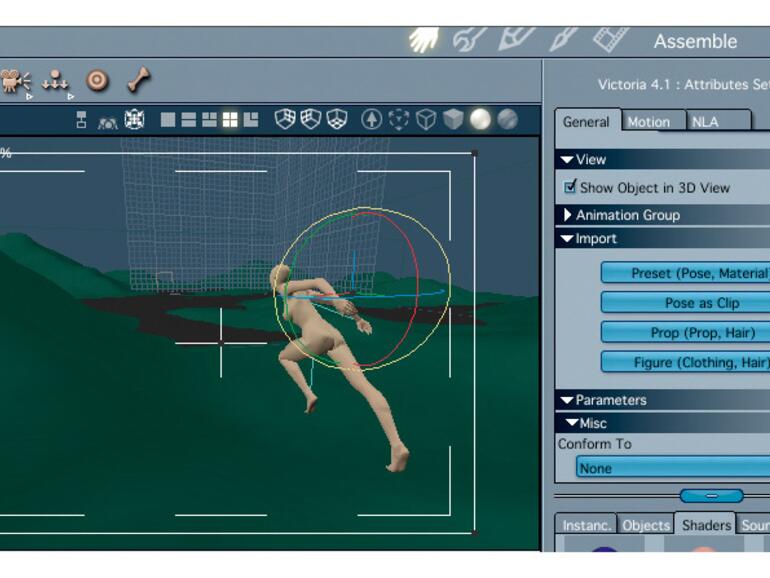Choose the large-plus-small pane layout
Screen dimensions: 770x578
point(250,120)
